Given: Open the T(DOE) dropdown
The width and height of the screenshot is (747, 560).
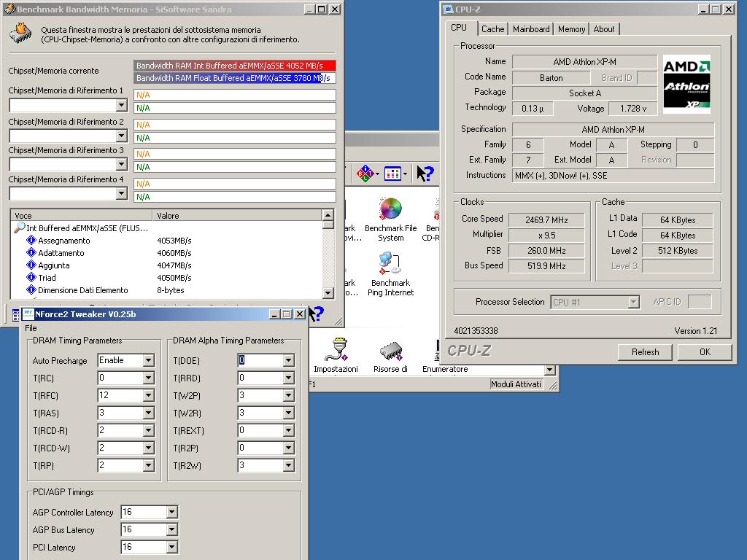Looking at the screenshot, I should click(289, 360).
